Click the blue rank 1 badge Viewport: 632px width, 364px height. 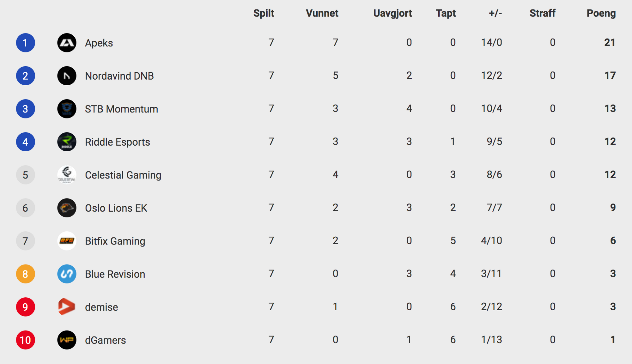25,43
